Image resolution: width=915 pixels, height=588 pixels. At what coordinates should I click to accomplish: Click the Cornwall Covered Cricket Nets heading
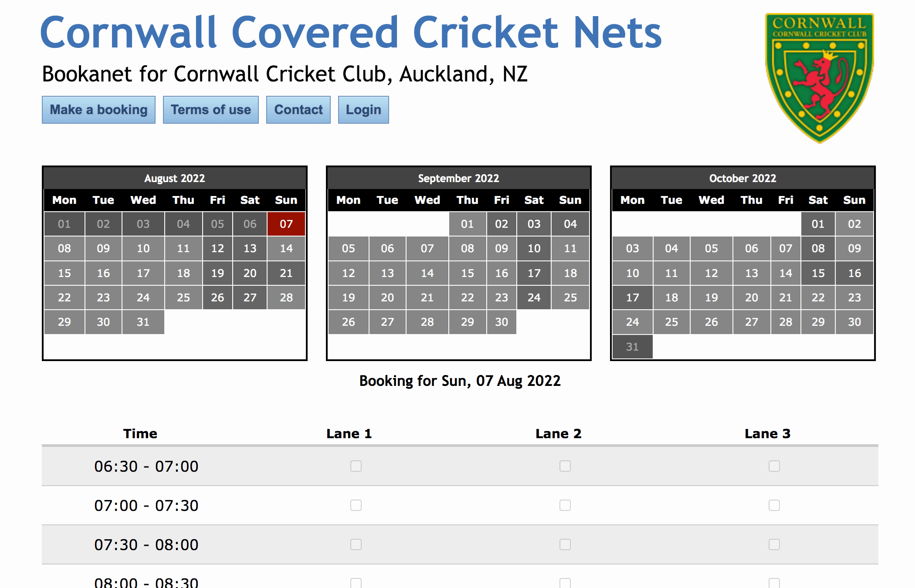click(351, 32)
